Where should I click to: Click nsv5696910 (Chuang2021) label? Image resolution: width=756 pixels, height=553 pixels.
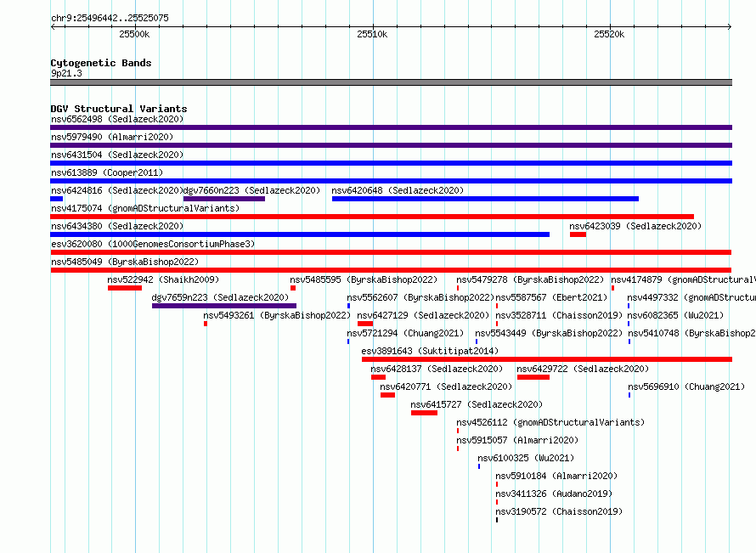686,387
